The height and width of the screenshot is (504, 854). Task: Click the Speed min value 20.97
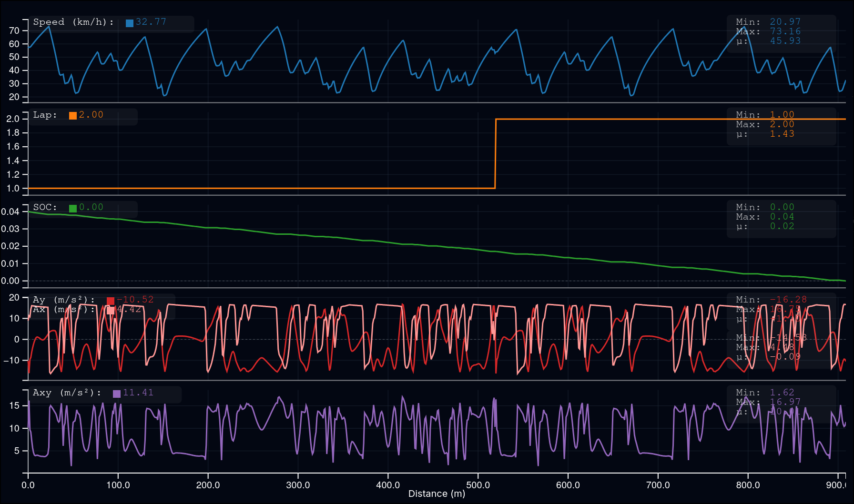(x=785, y=22)
